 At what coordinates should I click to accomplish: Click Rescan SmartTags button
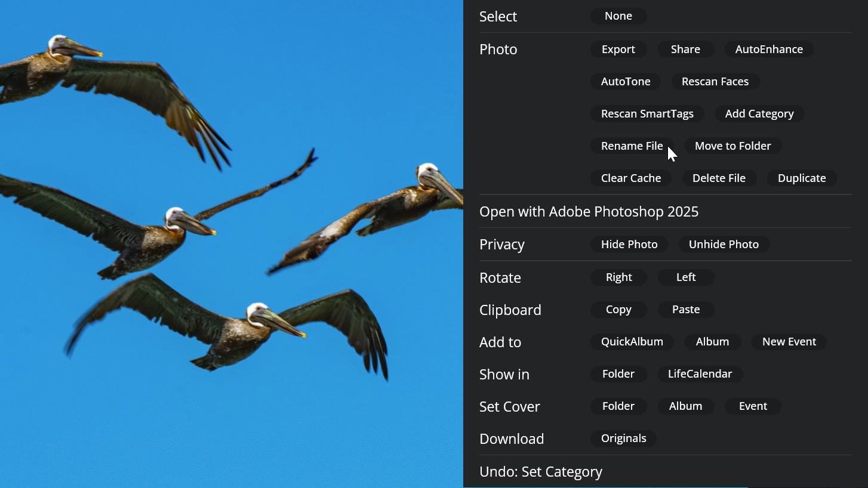(647, 114)
